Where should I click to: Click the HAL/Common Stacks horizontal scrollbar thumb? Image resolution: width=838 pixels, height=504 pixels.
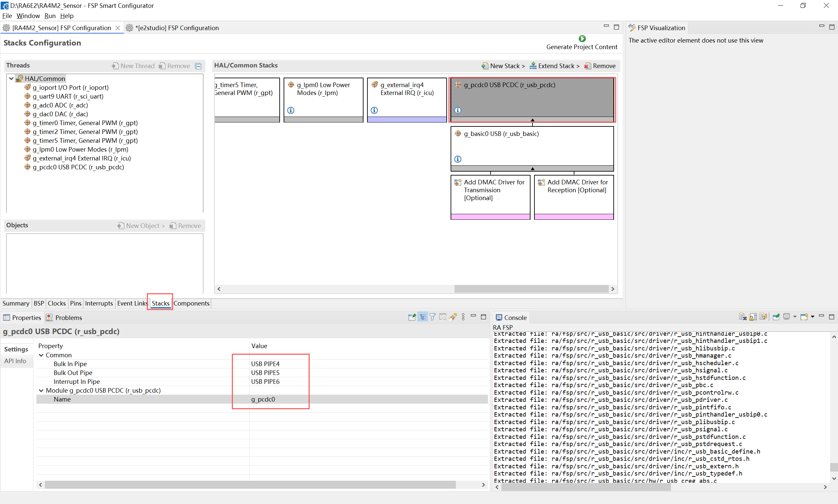click(531, 289)
